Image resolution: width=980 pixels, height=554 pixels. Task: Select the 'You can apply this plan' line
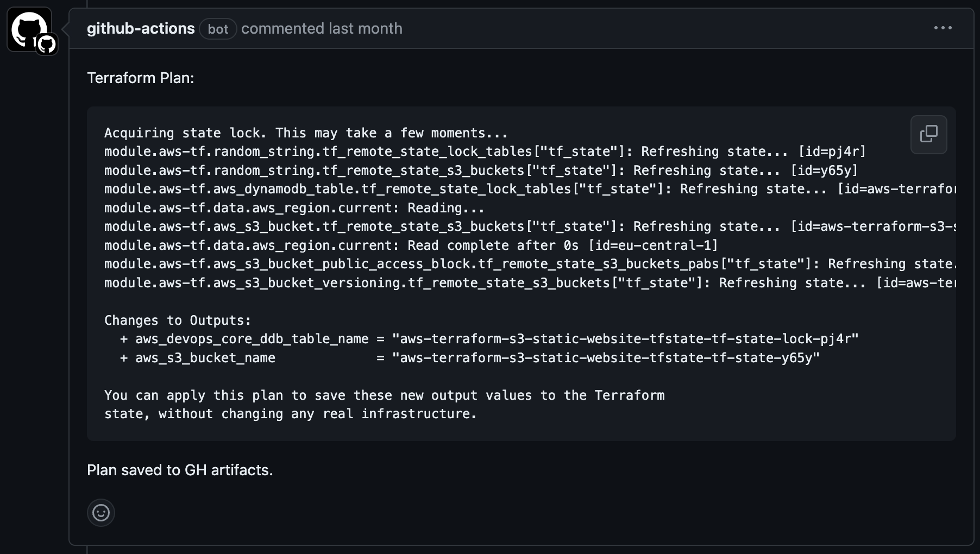[385, 395]
